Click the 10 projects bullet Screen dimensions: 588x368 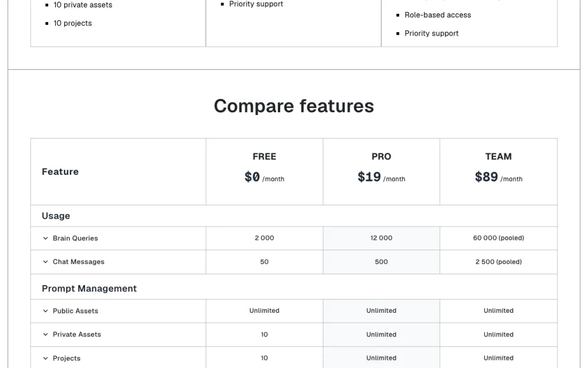pyautogui.click(x=73, y=23)
